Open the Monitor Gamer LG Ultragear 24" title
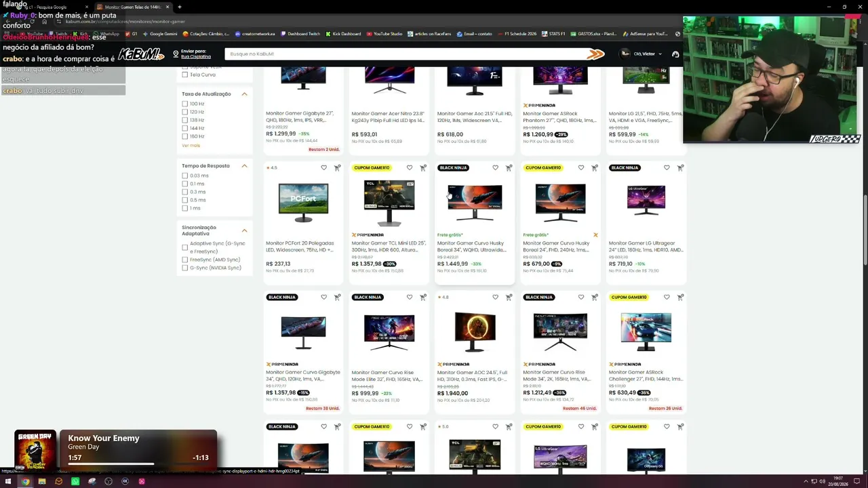The width and height of the screenshot is (868, 488). 645,246
